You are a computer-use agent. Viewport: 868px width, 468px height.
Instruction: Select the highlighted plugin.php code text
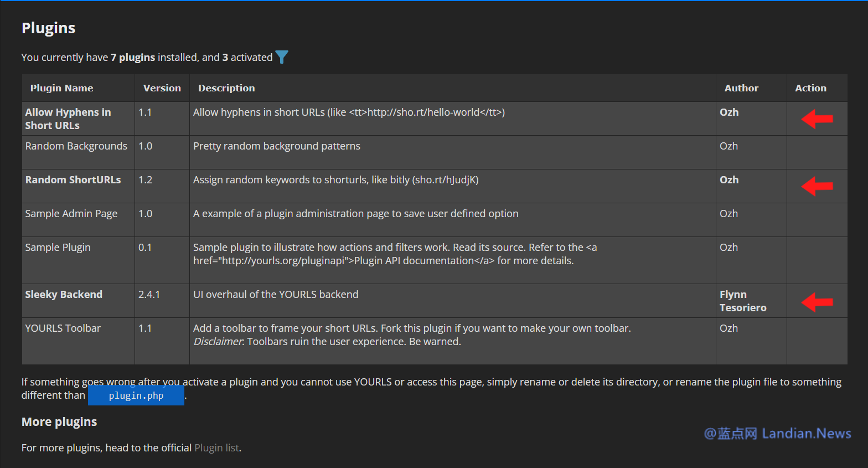coord(136,395)
